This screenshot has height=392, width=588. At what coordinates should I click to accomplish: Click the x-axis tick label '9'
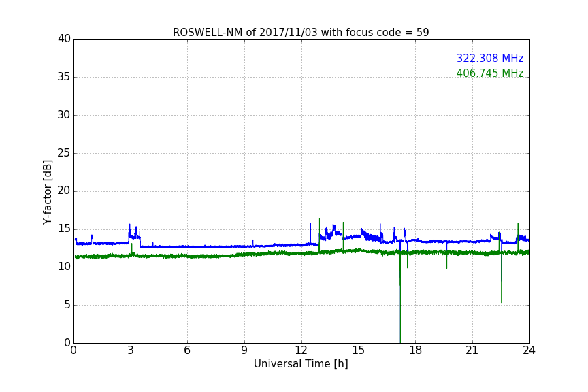click(244, 350)
